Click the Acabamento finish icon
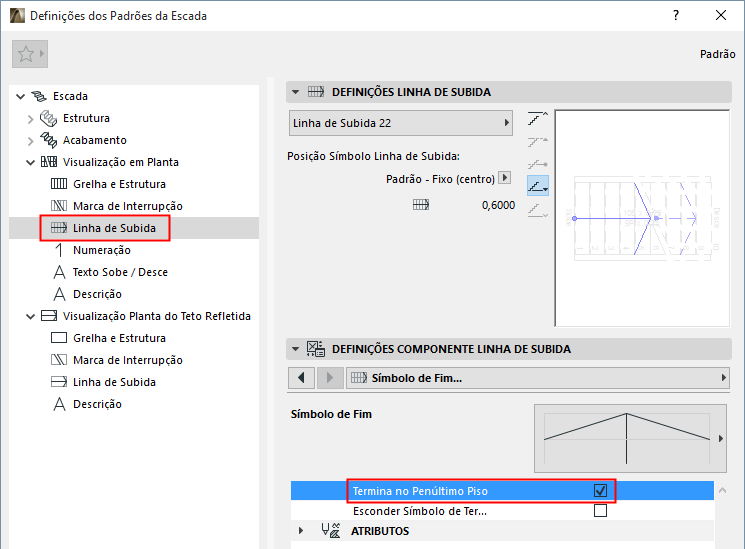This screenshot has height=549, width=745. [x=48, y=140]
